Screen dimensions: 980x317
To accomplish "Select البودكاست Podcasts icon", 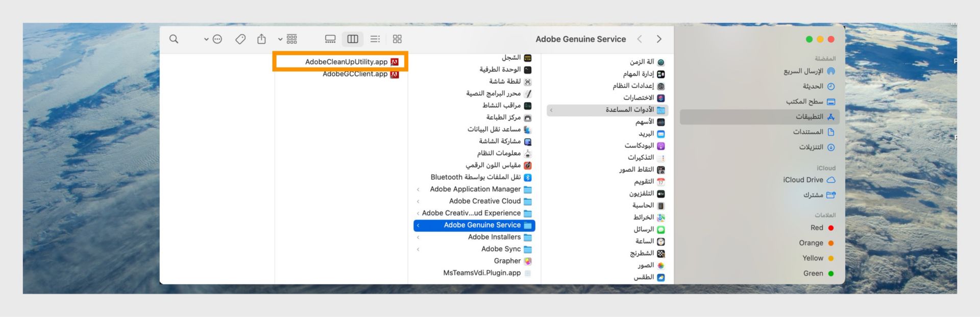I will pyautogui.click(x=661, y=146).
